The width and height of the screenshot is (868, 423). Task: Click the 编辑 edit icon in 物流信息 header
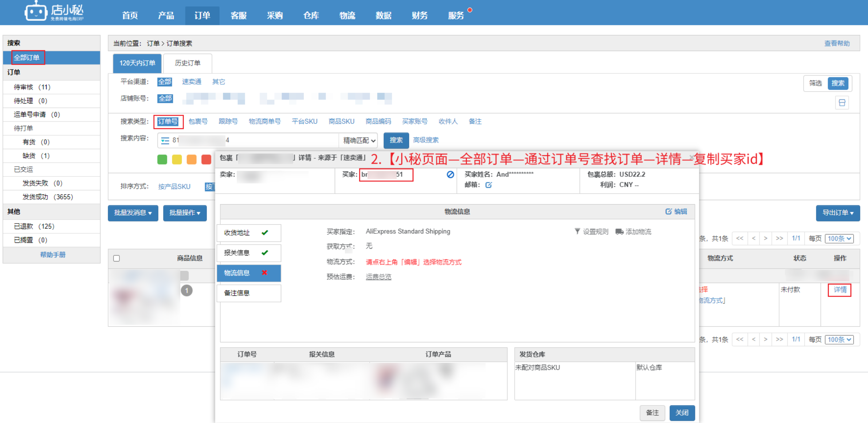point(668,211)
